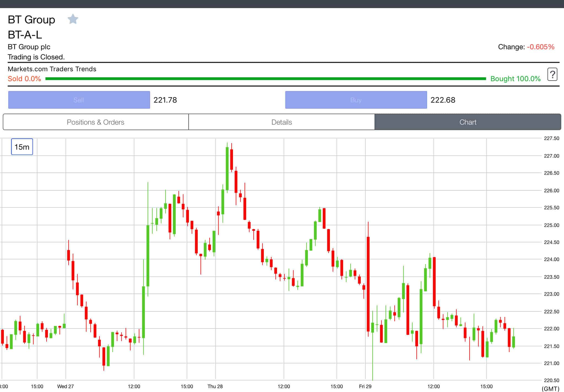Viewport: 564px width, 392px height.
Task: Open the Traders Trends help question mark
Action: click(552, 74)
